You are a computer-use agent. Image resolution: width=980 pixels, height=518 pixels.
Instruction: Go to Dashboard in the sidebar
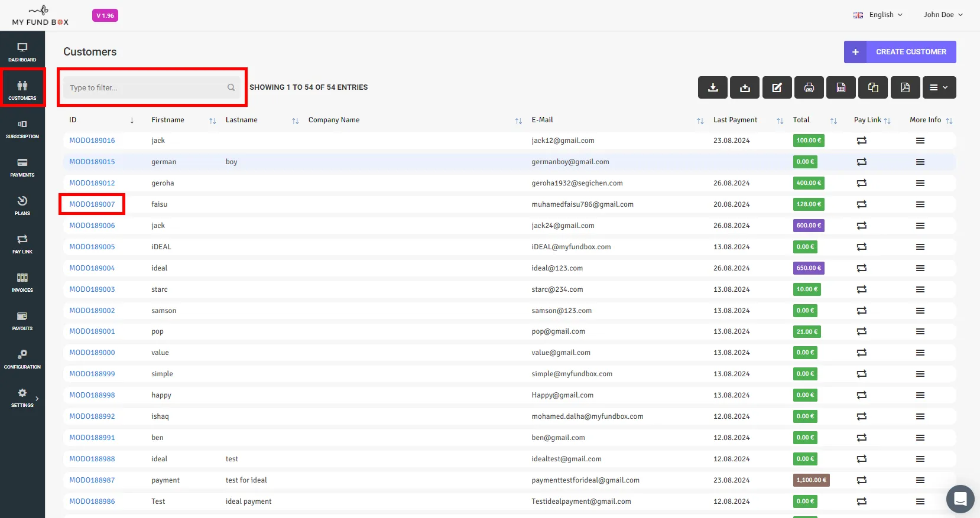tap(22, 53)
